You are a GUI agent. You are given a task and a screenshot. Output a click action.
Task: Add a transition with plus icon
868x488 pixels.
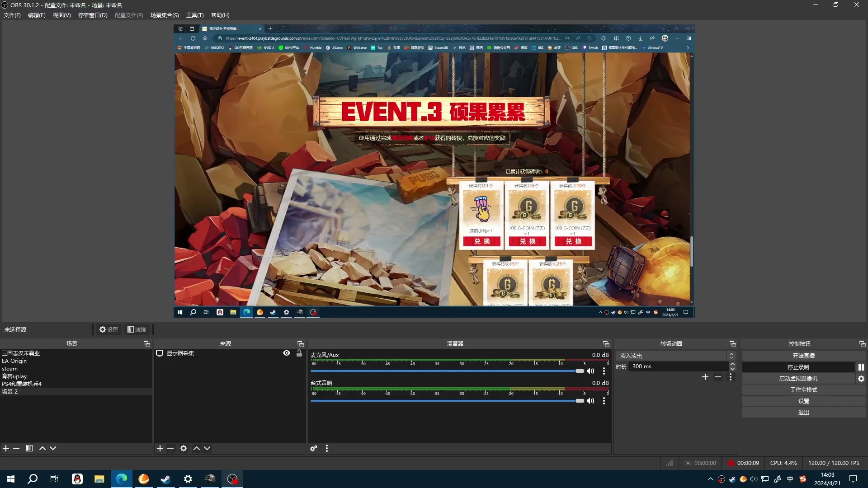705,377
